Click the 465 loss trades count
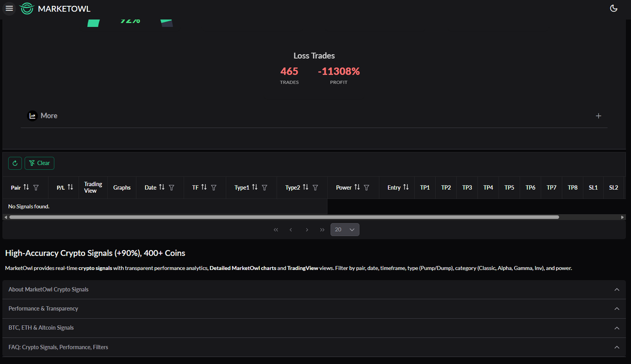The image size is (631, 364). point(289,71)
